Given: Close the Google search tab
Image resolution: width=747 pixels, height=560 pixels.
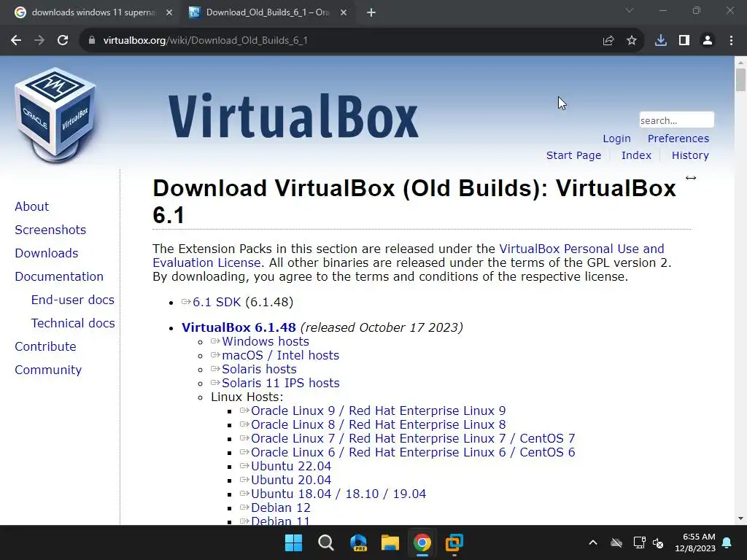Looking at the screenshot, I should coord(169,13).
